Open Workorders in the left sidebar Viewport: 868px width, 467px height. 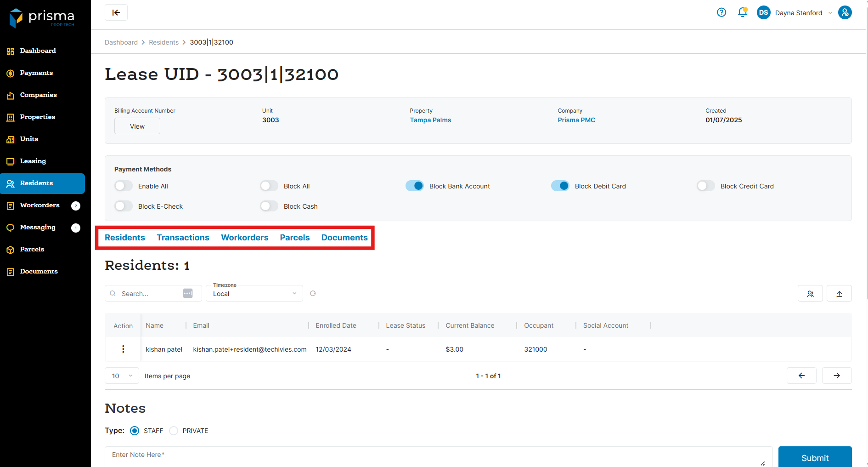39,205
